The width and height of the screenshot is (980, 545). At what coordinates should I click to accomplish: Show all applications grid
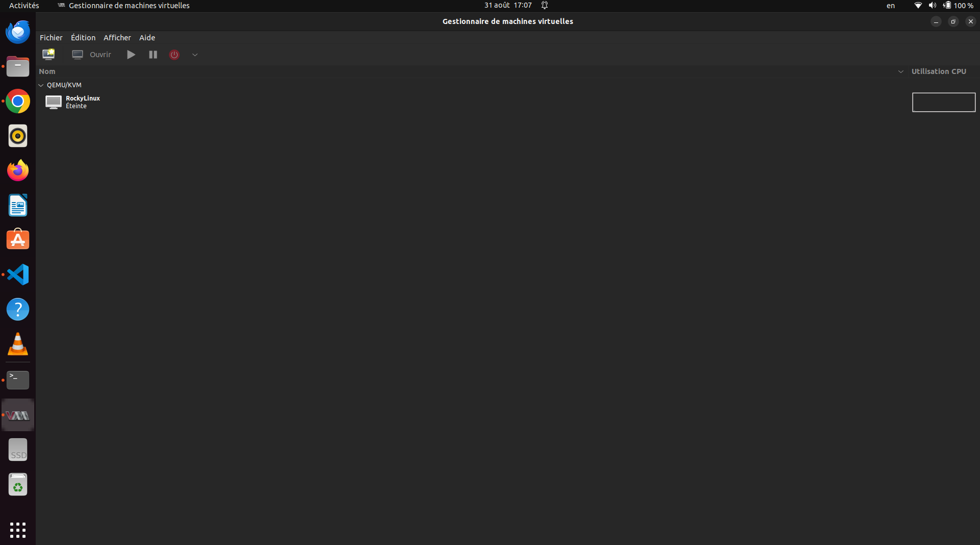[18, 530]
